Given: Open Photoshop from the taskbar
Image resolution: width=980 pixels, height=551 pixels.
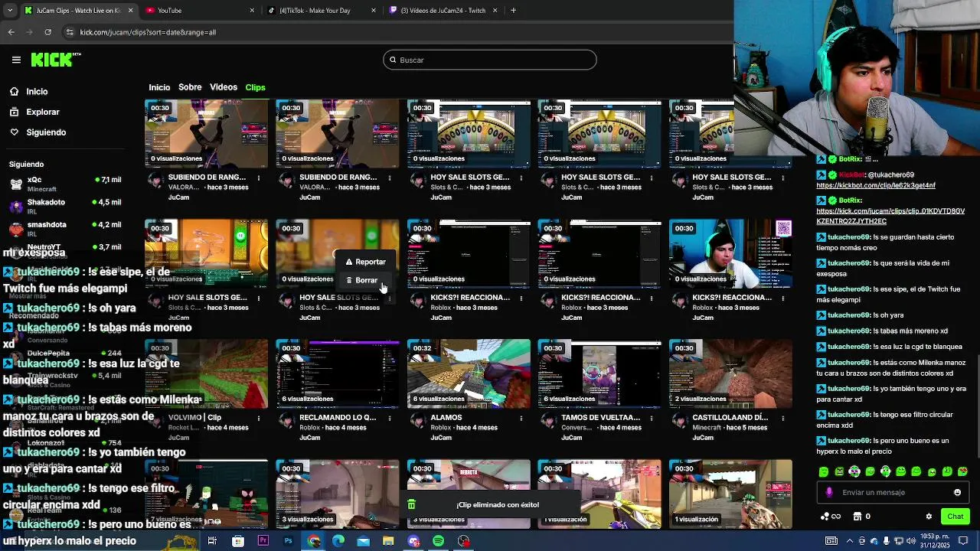Looking at the screenshot, I should click(x=288, y=541).
